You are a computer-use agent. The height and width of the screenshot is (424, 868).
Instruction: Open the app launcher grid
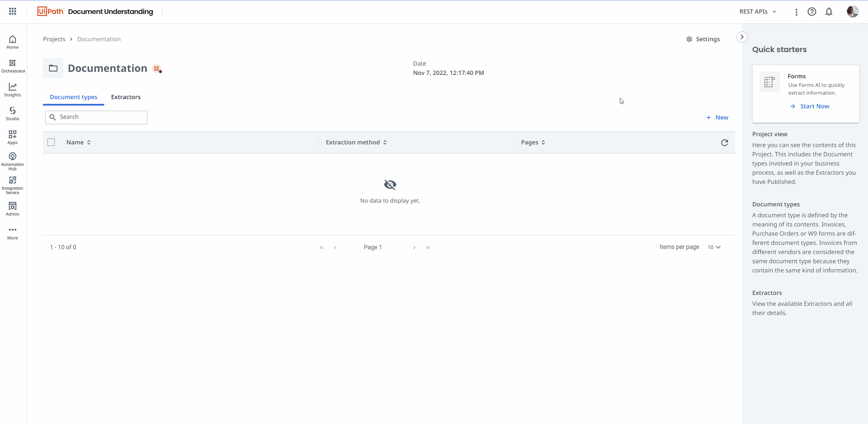[13, 12]
